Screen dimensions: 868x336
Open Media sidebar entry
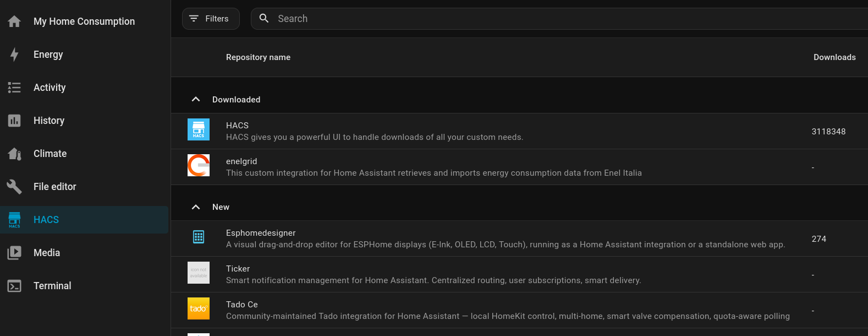pos(84,253)
